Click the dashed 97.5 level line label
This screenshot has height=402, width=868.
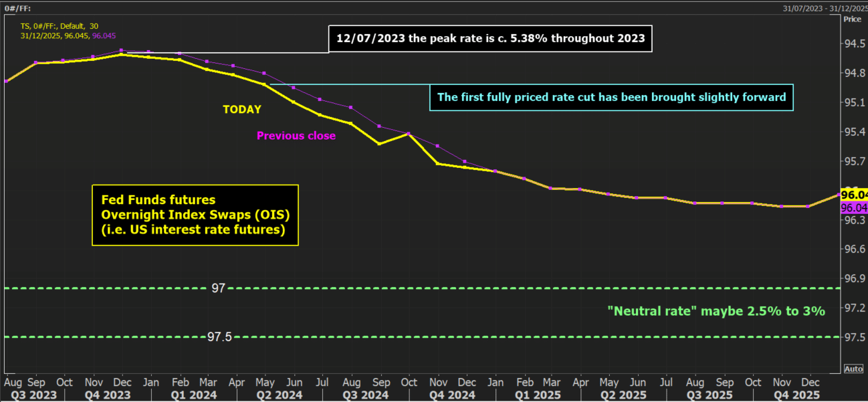(219, 337)
